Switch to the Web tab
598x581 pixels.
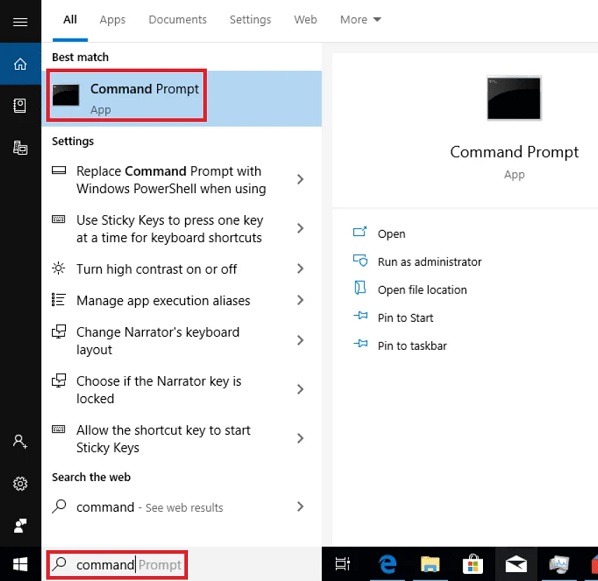tap(305, 19)
